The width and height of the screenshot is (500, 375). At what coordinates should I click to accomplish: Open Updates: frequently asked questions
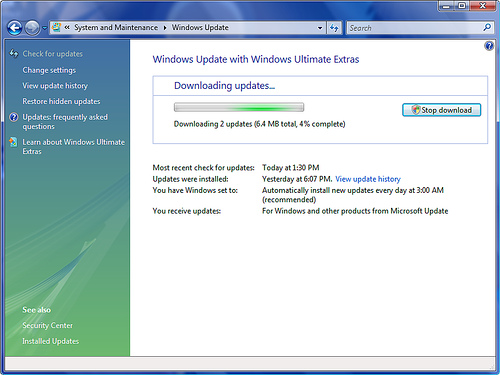(x=65, y=122)
